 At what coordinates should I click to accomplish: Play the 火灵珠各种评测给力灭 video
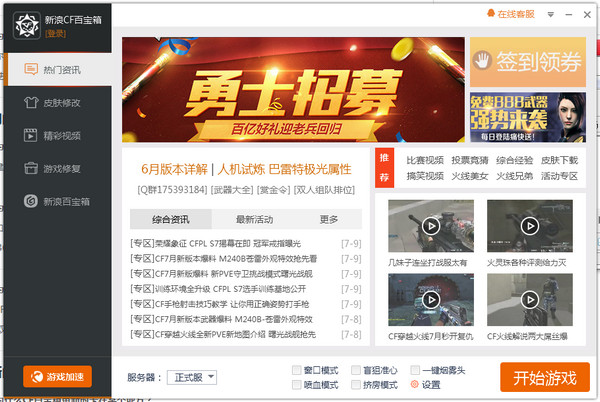point(530,226)
